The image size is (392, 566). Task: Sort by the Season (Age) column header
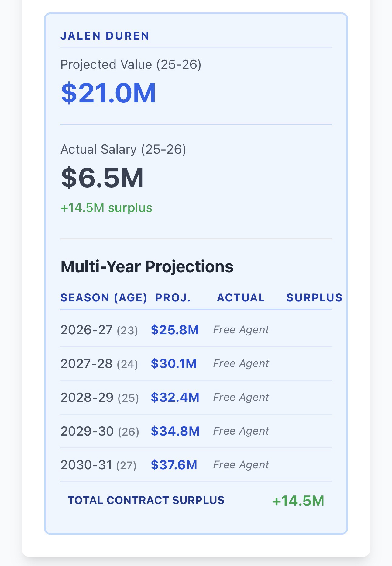tap(104, 298)
